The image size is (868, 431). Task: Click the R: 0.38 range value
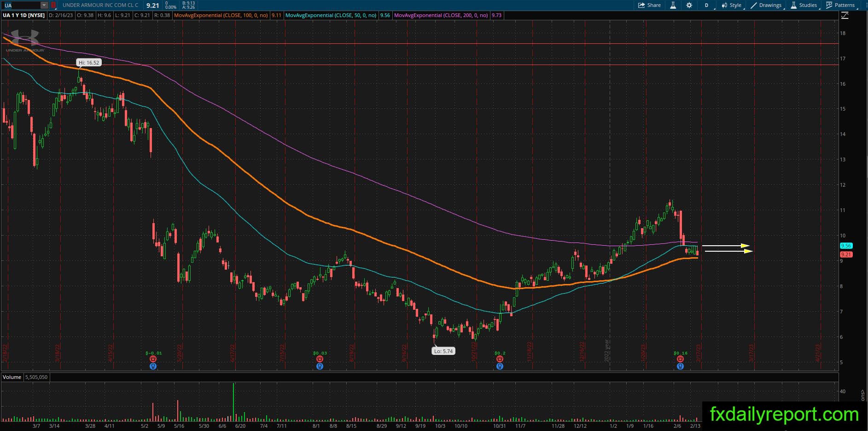(162, 15)
